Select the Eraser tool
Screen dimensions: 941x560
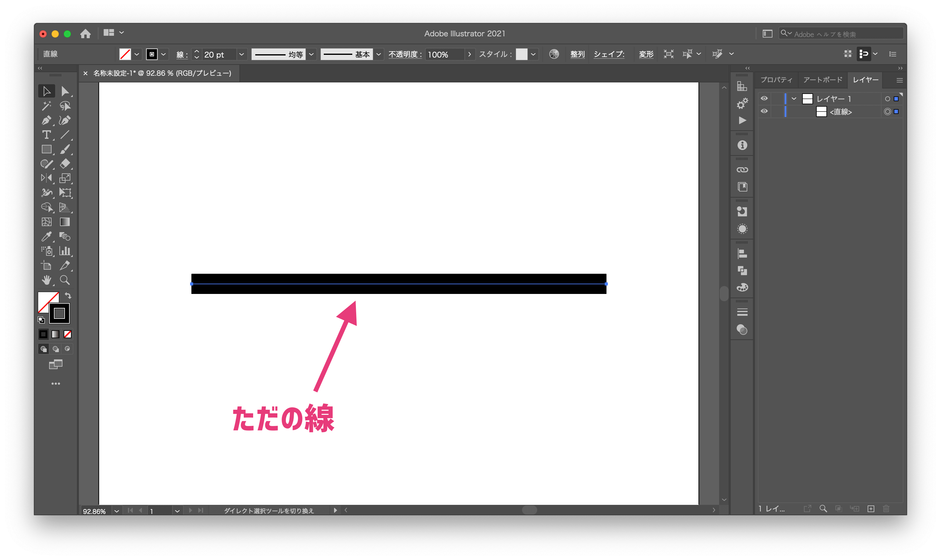tap(65, 164)
